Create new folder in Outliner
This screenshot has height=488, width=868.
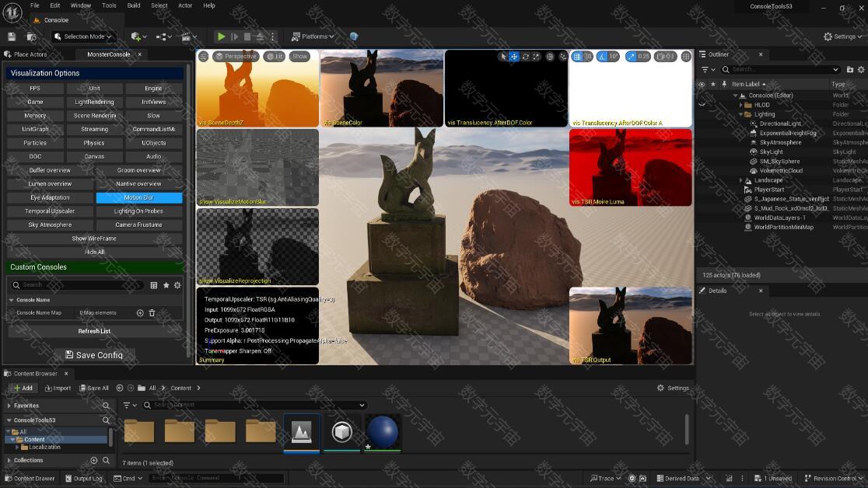pyautogui.click(x=850, y=69)
